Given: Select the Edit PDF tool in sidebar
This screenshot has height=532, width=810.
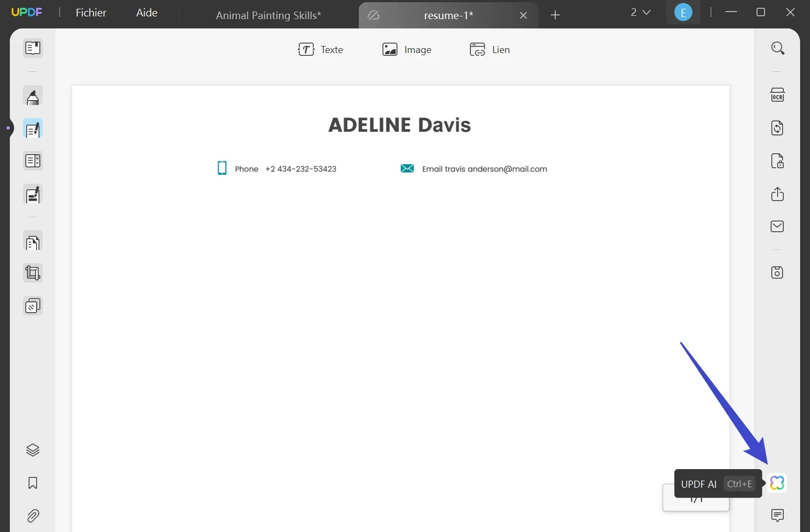Looking at the screenshot, I should [33, 129].
